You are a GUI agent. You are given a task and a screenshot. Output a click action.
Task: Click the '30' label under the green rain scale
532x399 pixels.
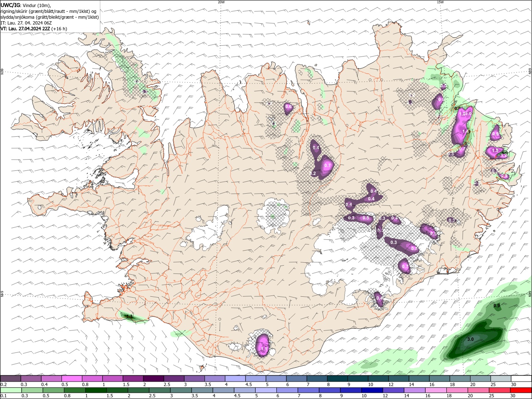pyautogui.click(x=514, y=396)
